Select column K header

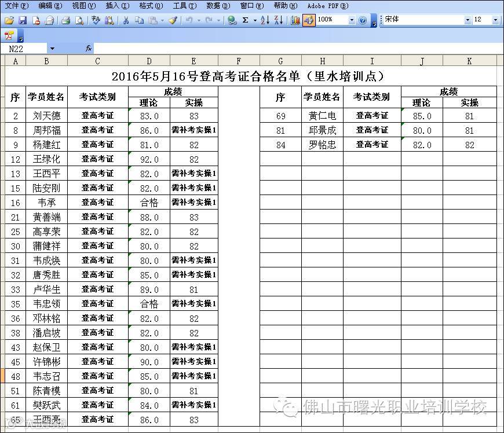tap(470, 61)
